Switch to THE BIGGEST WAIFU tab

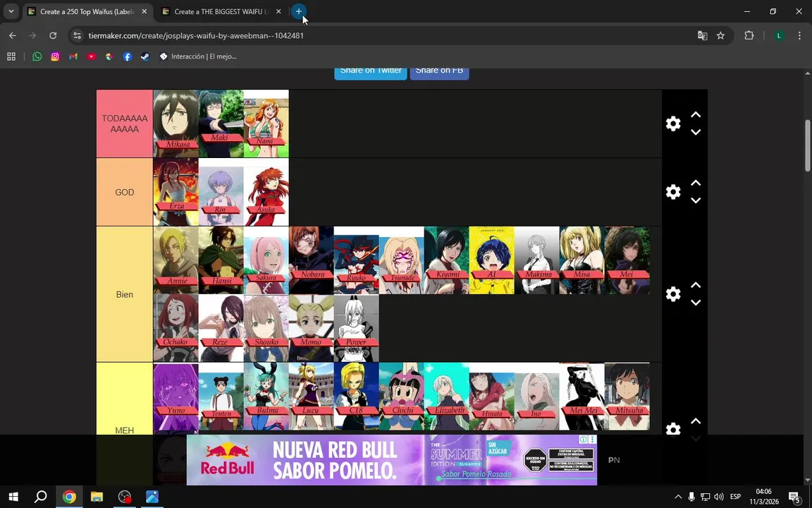(223, 11)
